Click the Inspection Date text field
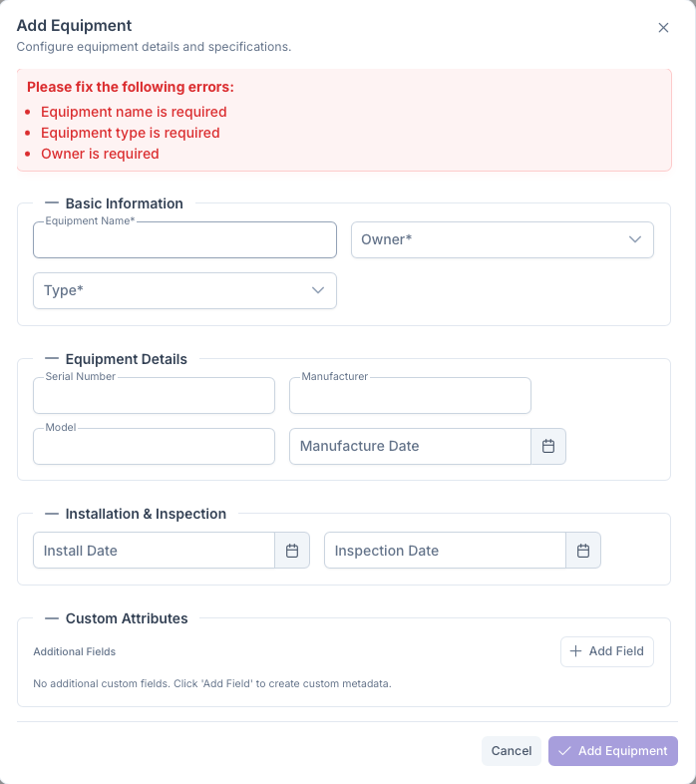Viewport: 696px width, 784px height. pos(445,551)
